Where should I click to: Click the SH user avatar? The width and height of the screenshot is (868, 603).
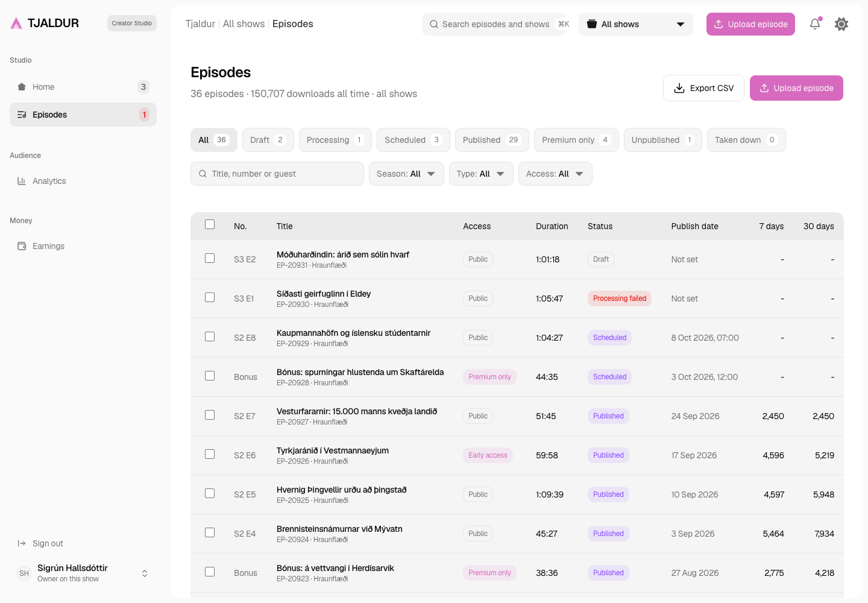(24, 573)
